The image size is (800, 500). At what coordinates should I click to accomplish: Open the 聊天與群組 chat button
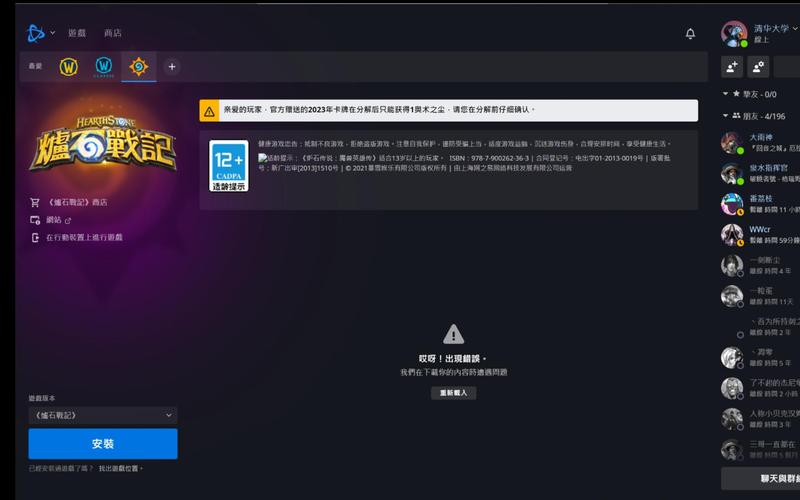point(761,479)
